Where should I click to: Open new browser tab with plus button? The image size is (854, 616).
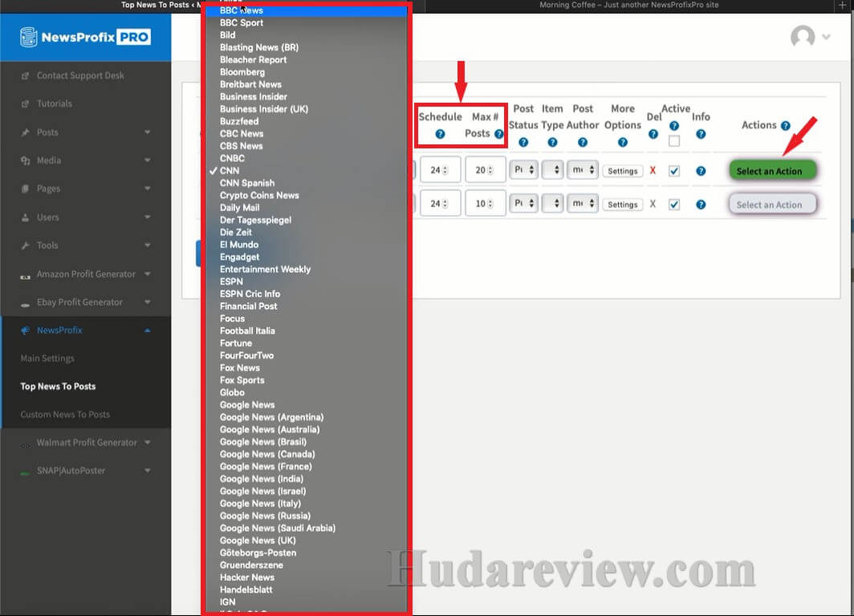point(843,6)
